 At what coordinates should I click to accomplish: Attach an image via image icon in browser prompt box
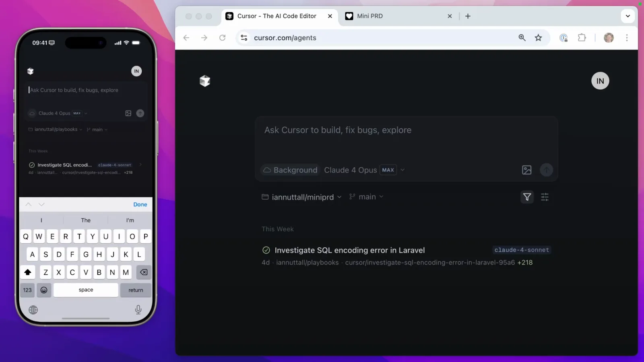coord(526,170)
